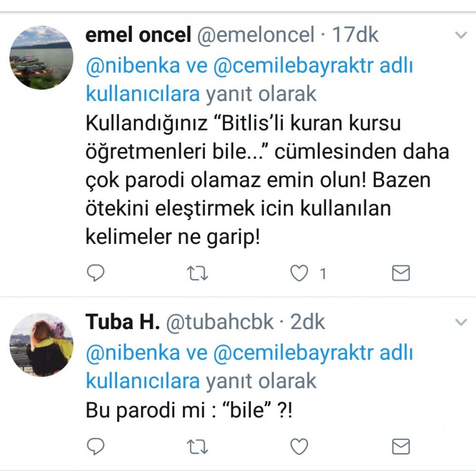Image resolution: width=476 pixels, height=472 pixels.
Task: Share Tuba H.'s tweet via message icon
Action: click(x=400, y=446)
